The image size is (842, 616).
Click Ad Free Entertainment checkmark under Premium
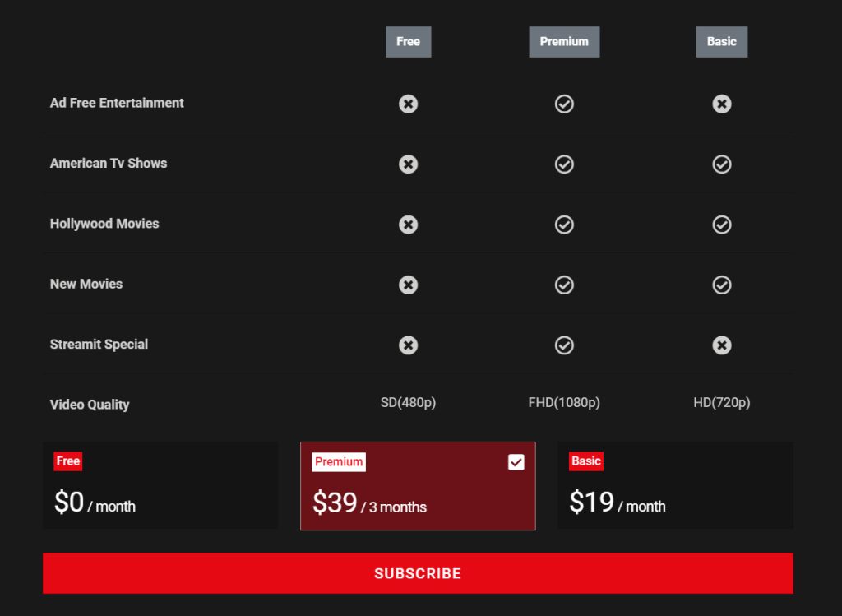564,104
